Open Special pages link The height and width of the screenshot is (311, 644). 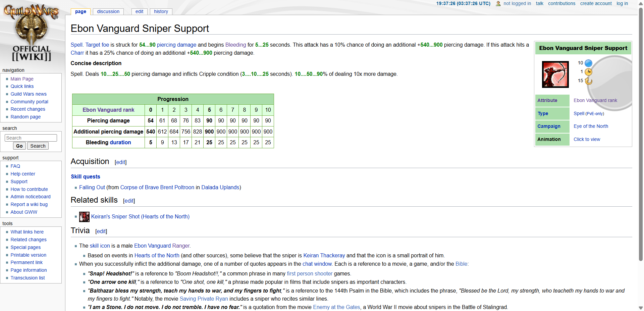point(25,247)
